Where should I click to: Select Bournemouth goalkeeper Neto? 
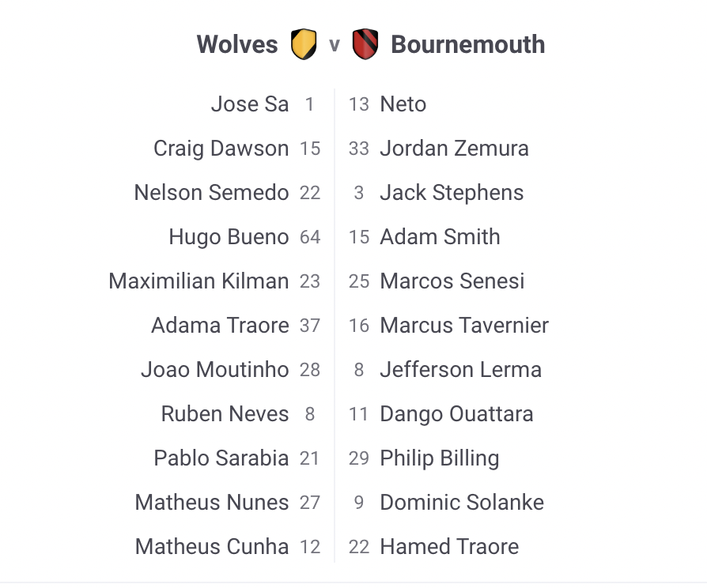coord(403,104)
